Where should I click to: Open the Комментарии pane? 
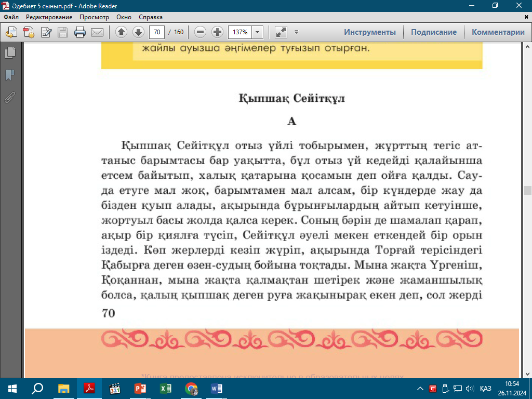(498, 32)
